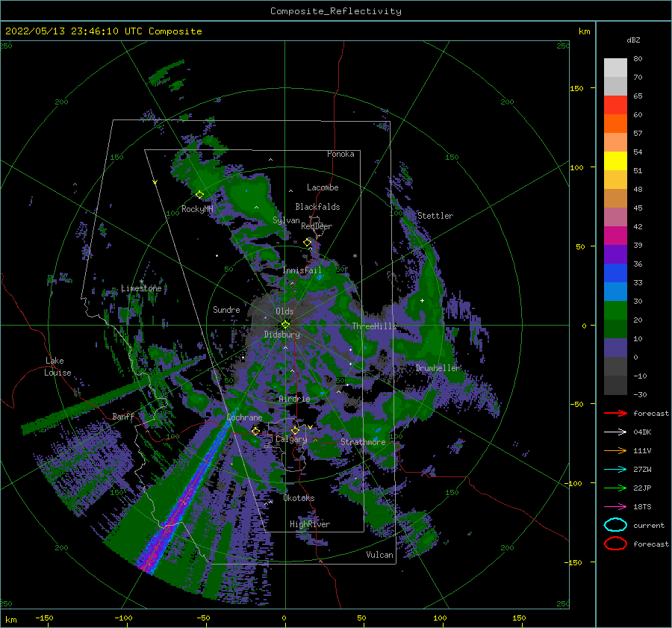Click the red forecast arrow legend icon
672x628 pixels.
click(615, 413)
